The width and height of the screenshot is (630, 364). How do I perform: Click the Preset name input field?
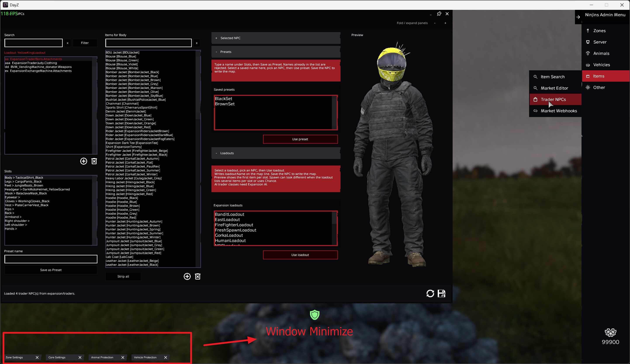click(51, 259)
